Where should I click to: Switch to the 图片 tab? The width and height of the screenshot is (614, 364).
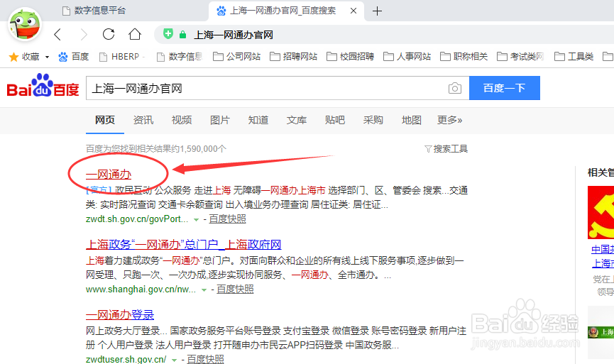220,120
